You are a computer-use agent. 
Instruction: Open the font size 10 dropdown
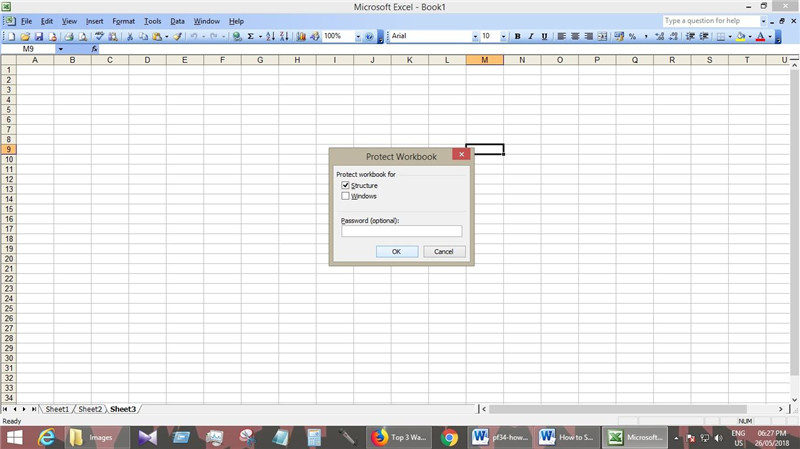tap(503, 36)
